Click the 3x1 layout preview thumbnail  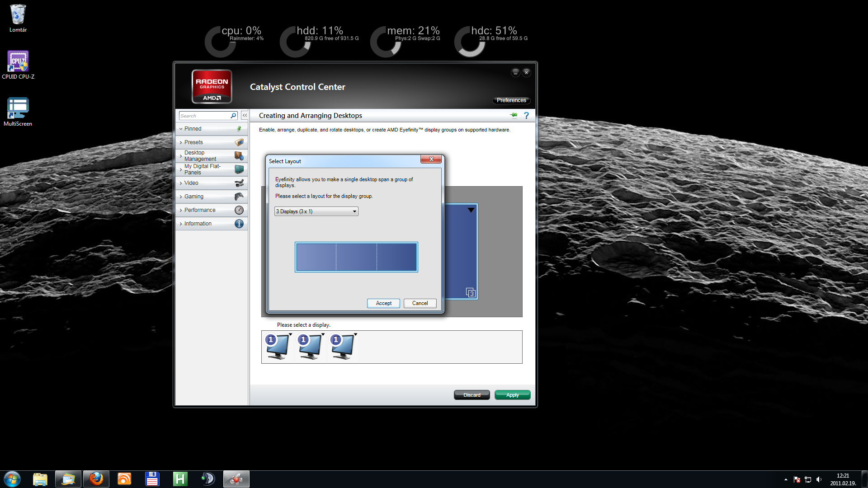pos(356,257)
